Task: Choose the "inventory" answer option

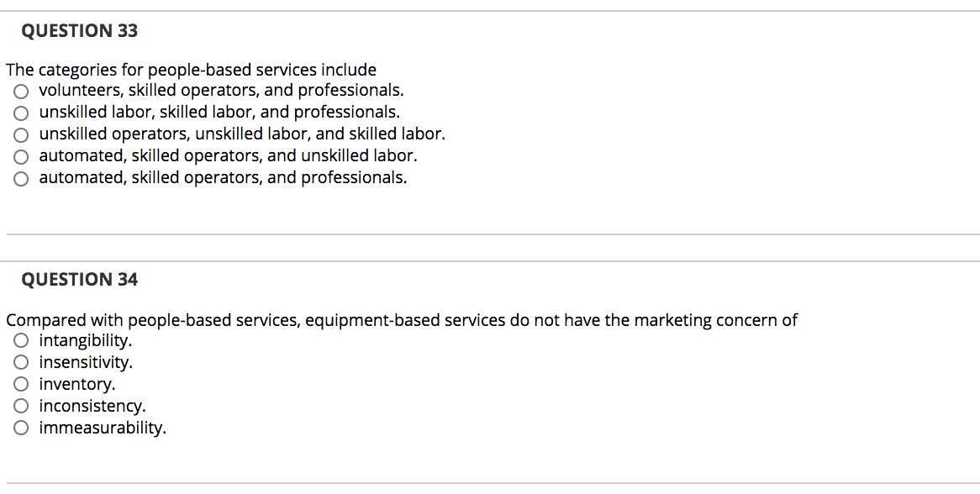Action: pyautogui.click(x=21, y=384)
